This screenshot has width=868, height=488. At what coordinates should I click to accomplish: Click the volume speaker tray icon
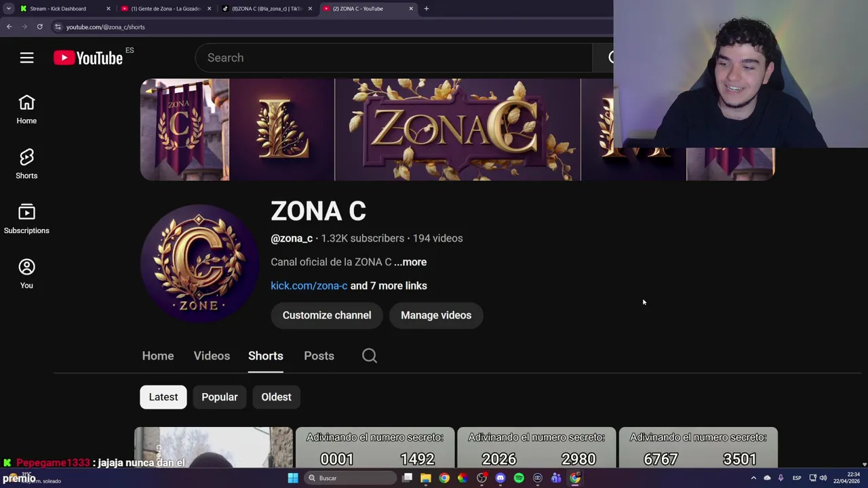[825, 478]
